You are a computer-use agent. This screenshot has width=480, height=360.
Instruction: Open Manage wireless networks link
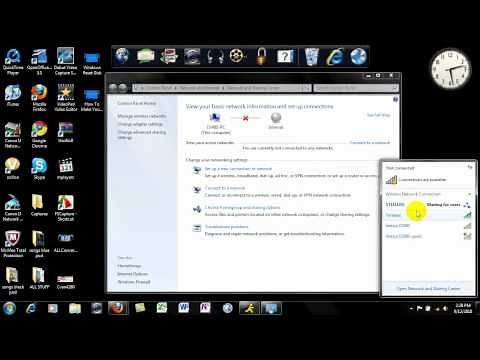point(142,116)
